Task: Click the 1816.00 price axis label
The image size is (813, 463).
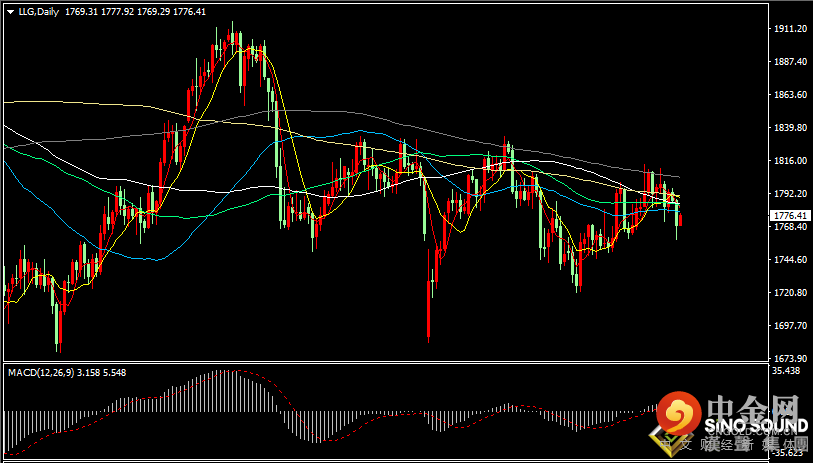Action: 791,161
